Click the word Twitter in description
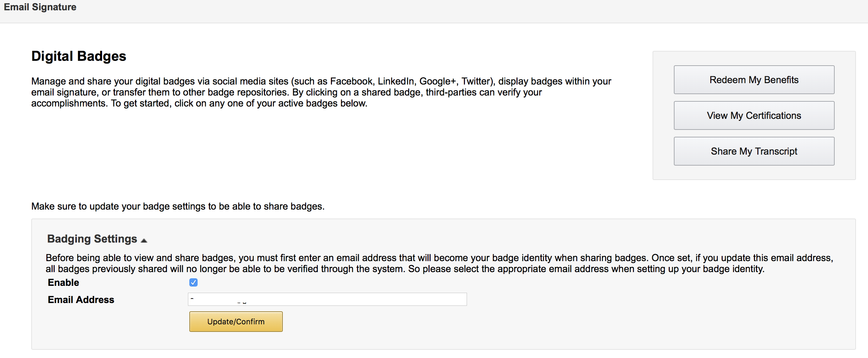 (476, 81)
